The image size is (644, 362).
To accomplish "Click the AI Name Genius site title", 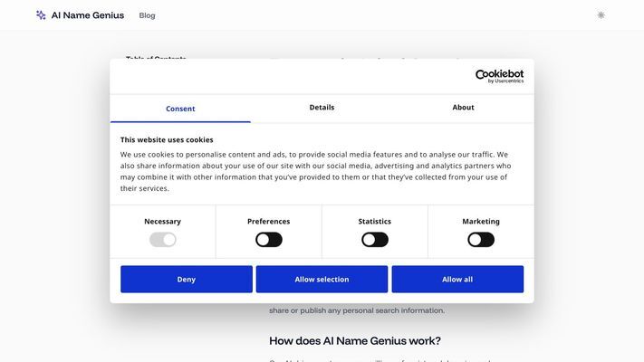I will click(x=88, y=15).
